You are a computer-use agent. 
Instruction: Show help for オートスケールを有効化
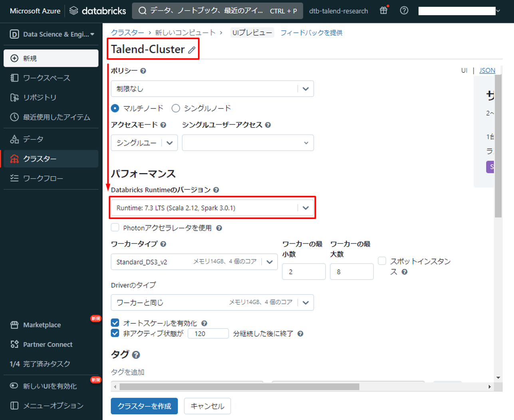(204, 323)
